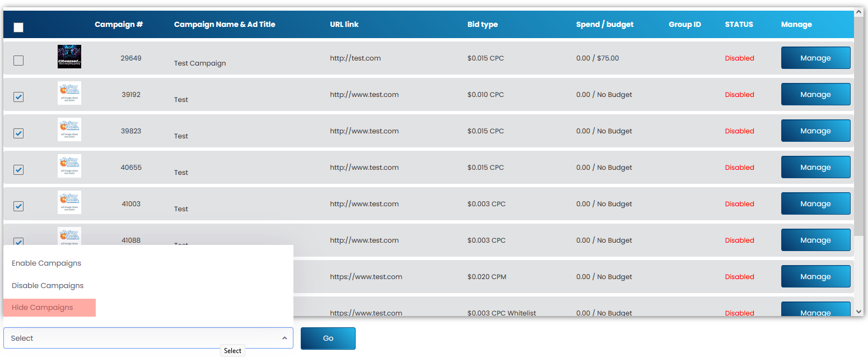Click the Spend / budget column header
Viewport: 868px width, 357px height.
click(x=605, y=25)
